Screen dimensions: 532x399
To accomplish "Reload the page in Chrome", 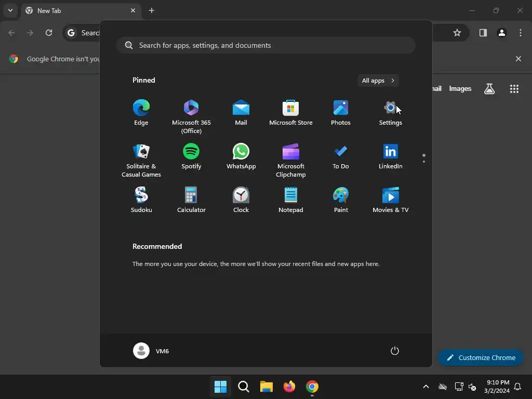I will tap(49, 33).
